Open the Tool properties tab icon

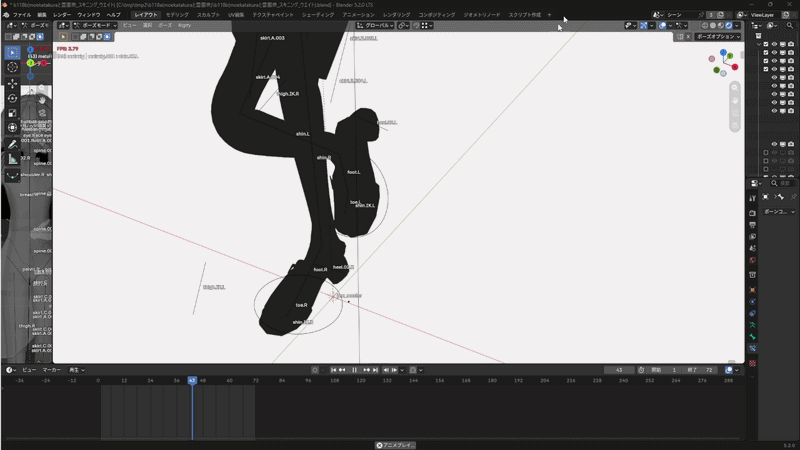[x=753, y=198]
